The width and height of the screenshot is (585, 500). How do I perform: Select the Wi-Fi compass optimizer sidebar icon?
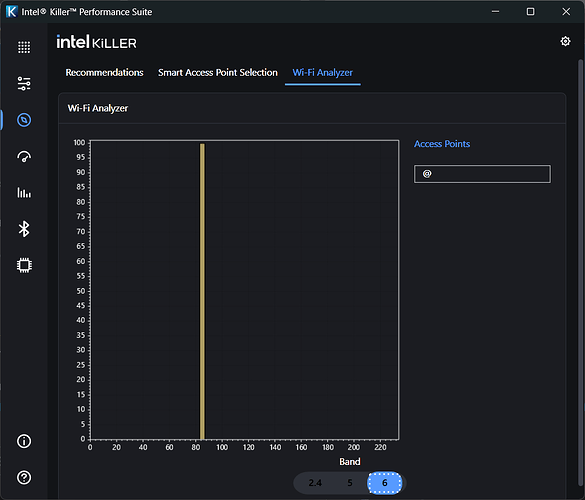(x=24, y=120)
